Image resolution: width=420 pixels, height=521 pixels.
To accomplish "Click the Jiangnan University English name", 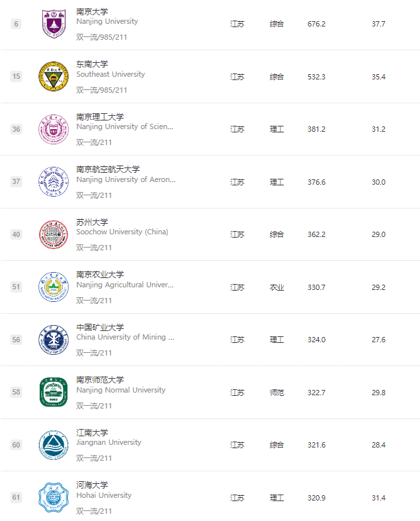I will point(108,442).
